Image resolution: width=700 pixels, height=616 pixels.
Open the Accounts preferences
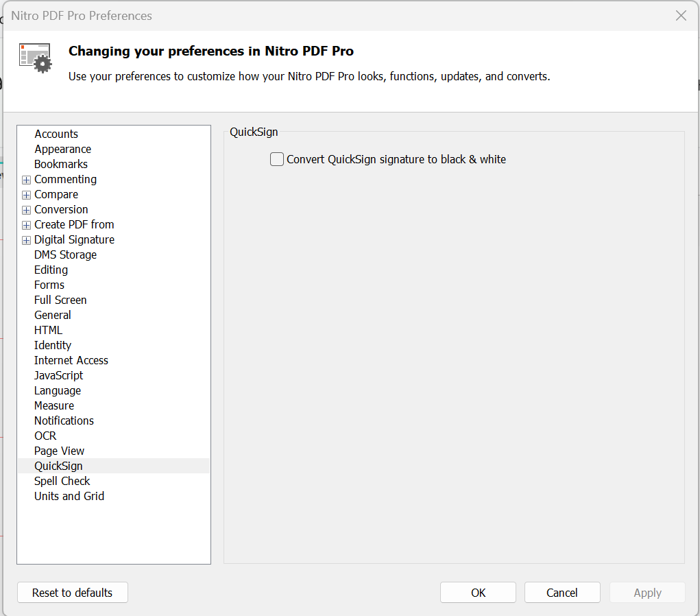56,134
